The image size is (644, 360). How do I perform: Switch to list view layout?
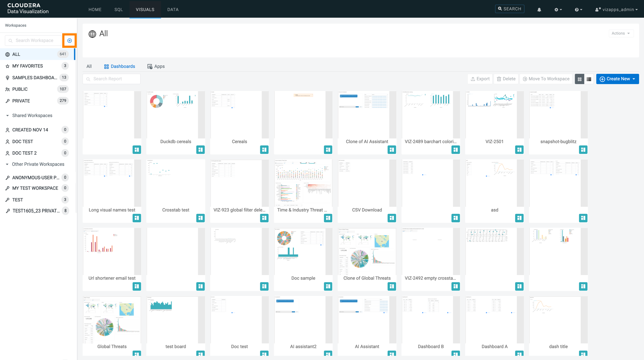coord(589,79)
